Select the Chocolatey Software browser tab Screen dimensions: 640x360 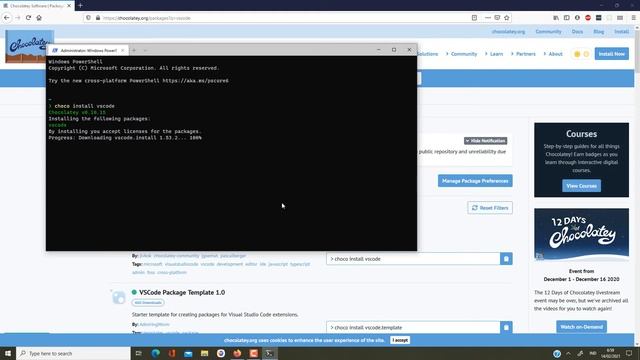(x=37, y=6)
